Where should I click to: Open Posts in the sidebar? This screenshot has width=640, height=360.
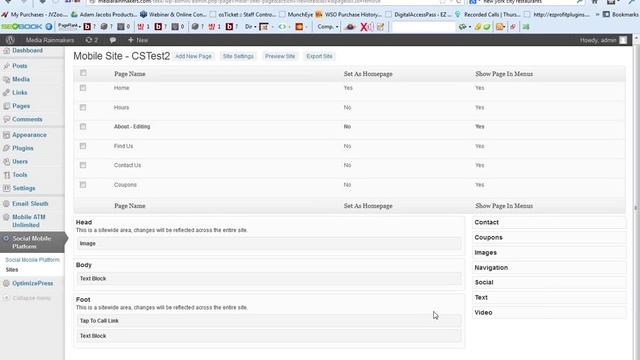pyautogui.click(x=20, y=66)
